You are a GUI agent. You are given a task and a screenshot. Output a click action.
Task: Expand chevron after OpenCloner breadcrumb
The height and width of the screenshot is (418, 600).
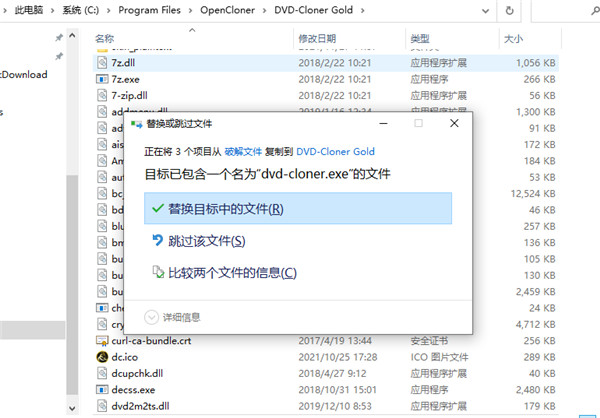(x=264, y=11)
